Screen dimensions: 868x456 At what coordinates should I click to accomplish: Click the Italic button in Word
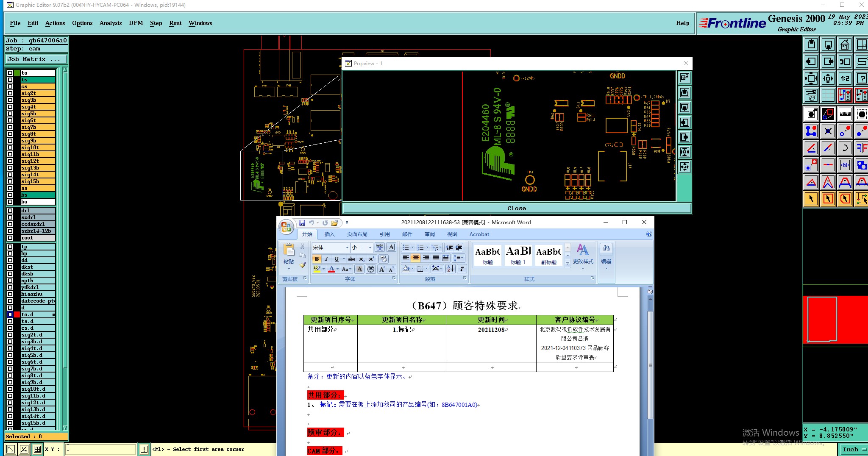[326, 259]
